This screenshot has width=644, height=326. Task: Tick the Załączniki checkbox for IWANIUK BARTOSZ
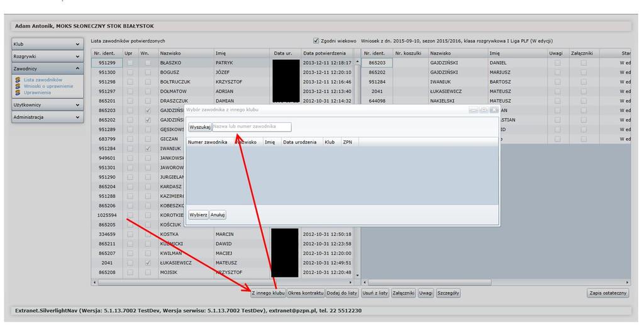(584, 82)
